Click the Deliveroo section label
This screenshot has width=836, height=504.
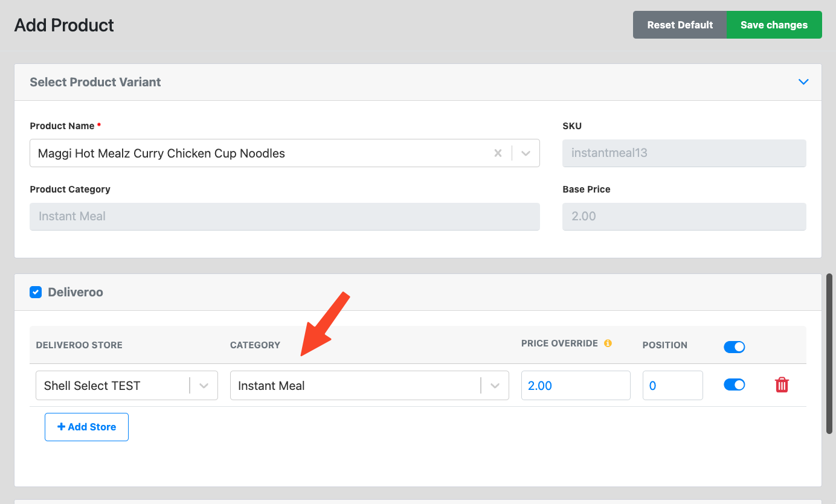76,292
